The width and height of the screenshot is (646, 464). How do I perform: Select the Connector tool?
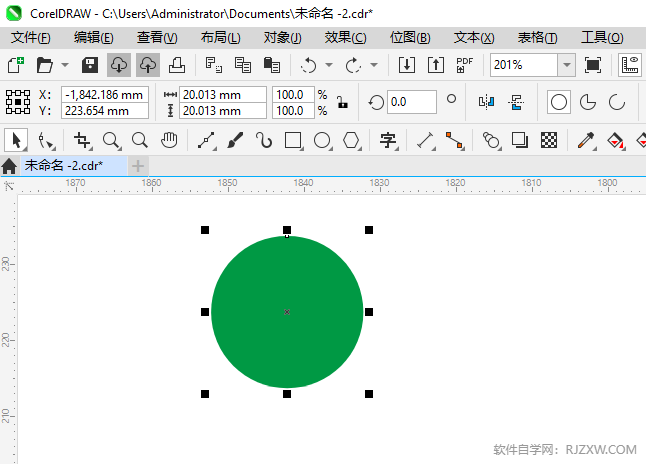pos(454,141)
